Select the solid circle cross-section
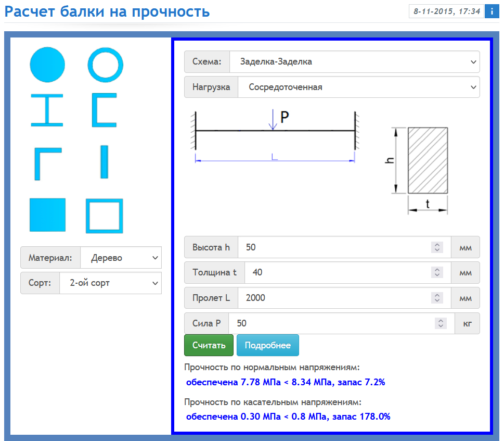 click(47, 65)
